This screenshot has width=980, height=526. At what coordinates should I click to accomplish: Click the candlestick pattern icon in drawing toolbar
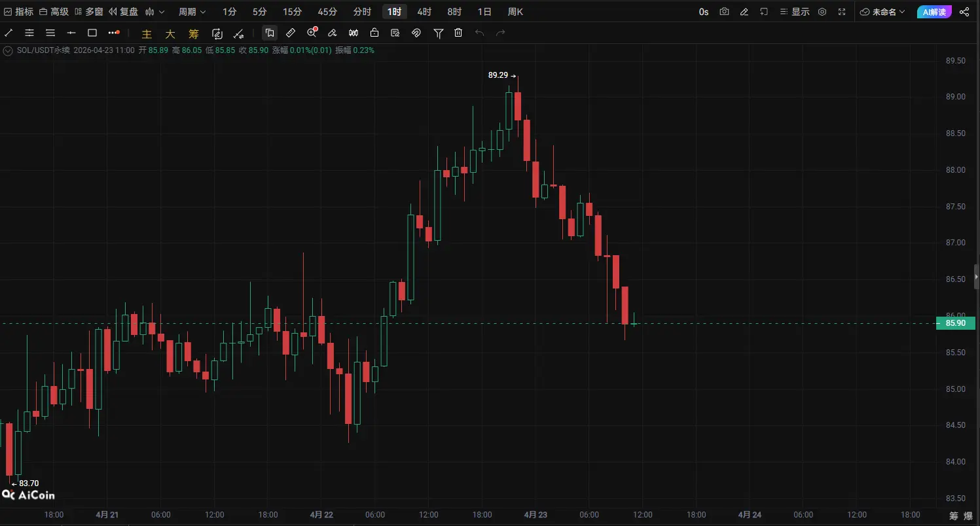pyautogui.click(x=354, y=33)
